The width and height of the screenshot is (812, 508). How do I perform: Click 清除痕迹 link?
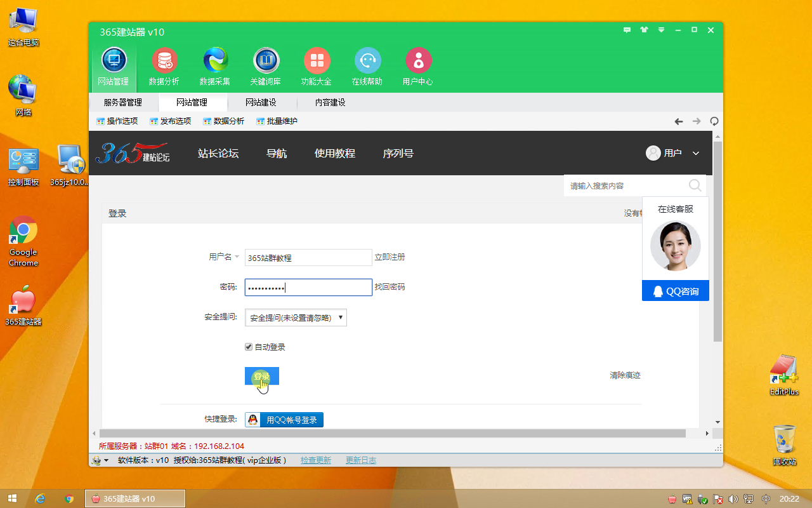click(x=625, y=375)
